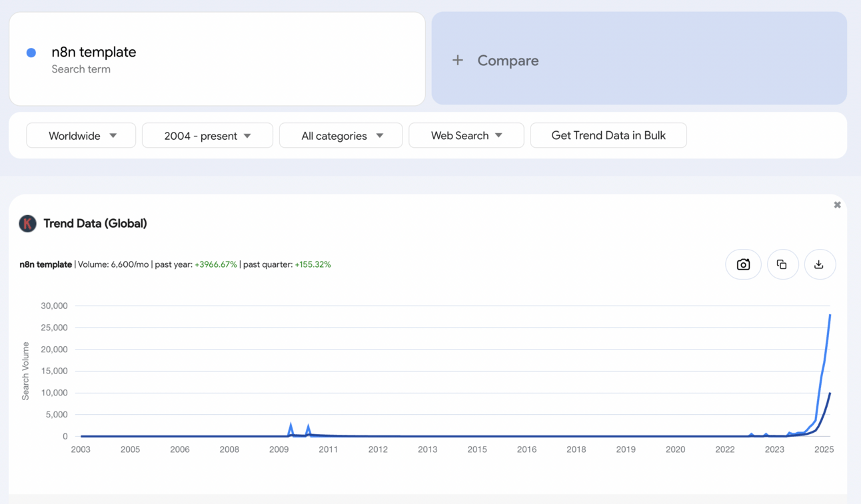Screen dimensions: 861x504
Task: Close the Trend Data panel
Action: (x=837, y=205)
